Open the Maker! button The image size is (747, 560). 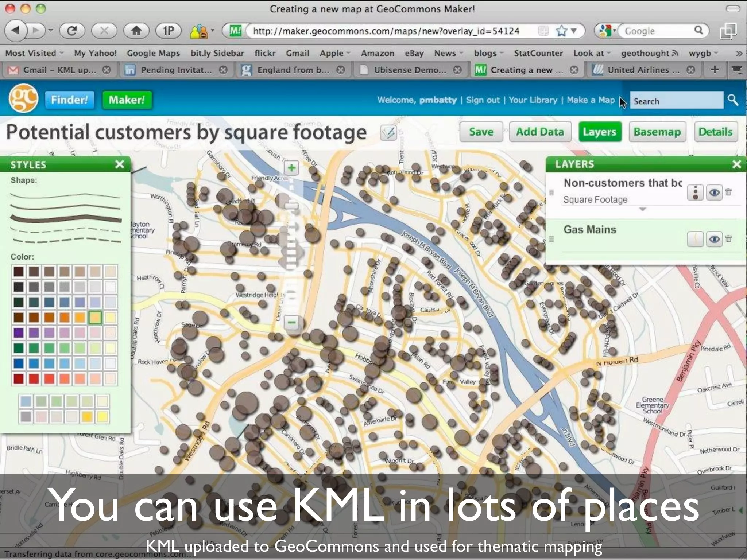(127, 100)
